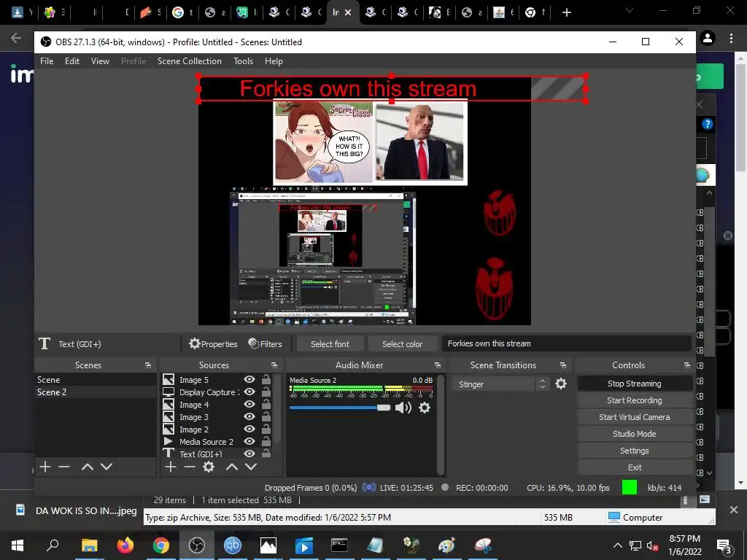The image size is (747, 560).
Task: Open OBS Settings from Controls
Action: point(635,451)
